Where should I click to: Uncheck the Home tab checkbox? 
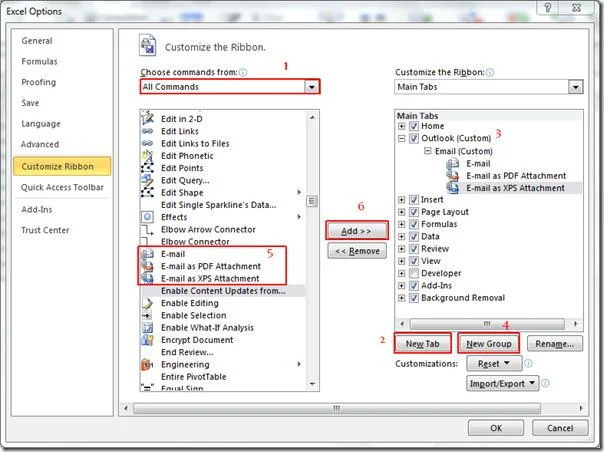(x=414, y=126)
